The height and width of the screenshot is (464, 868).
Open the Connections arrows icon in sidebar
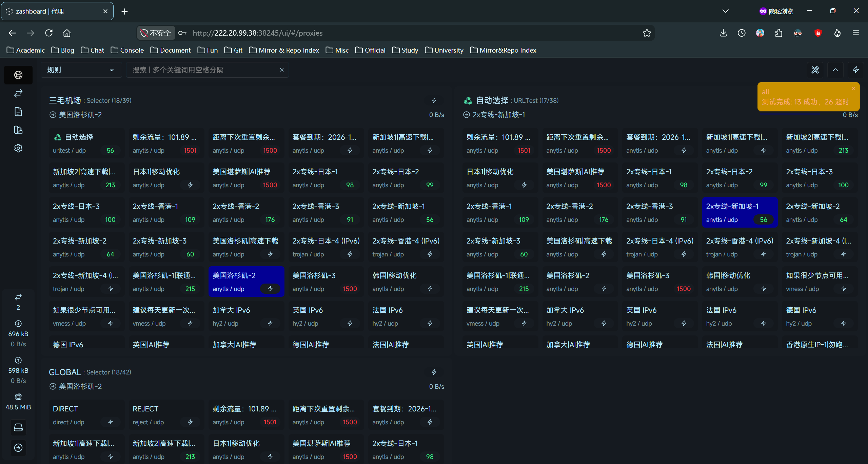pyautogui.click(x=18, y=93)
